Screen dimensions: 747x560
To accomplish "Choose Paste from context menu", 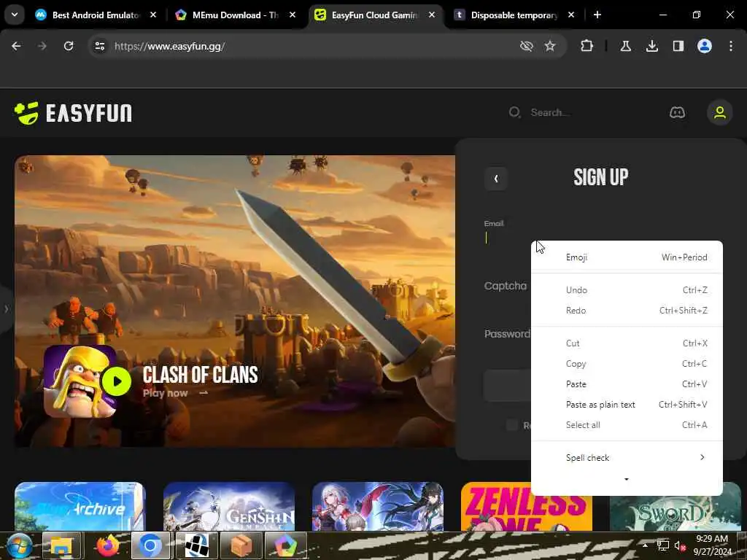I will 627,384.
